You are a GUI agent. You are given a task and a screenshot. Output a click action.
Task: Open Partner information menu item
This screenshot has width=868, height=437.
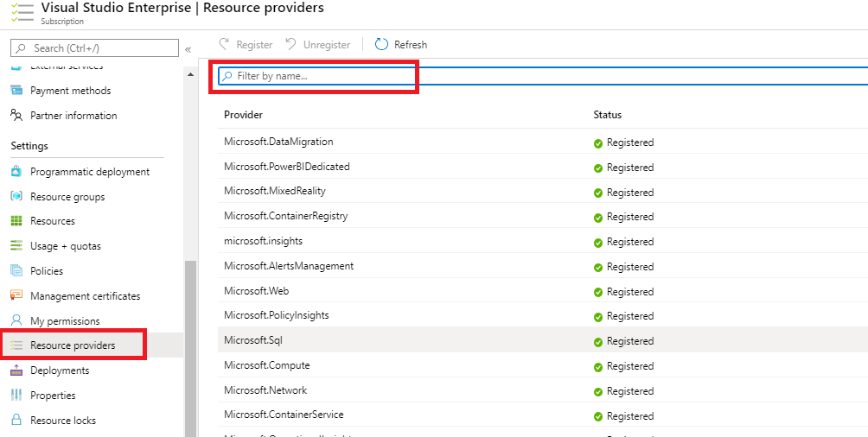[x=73, y=116]
